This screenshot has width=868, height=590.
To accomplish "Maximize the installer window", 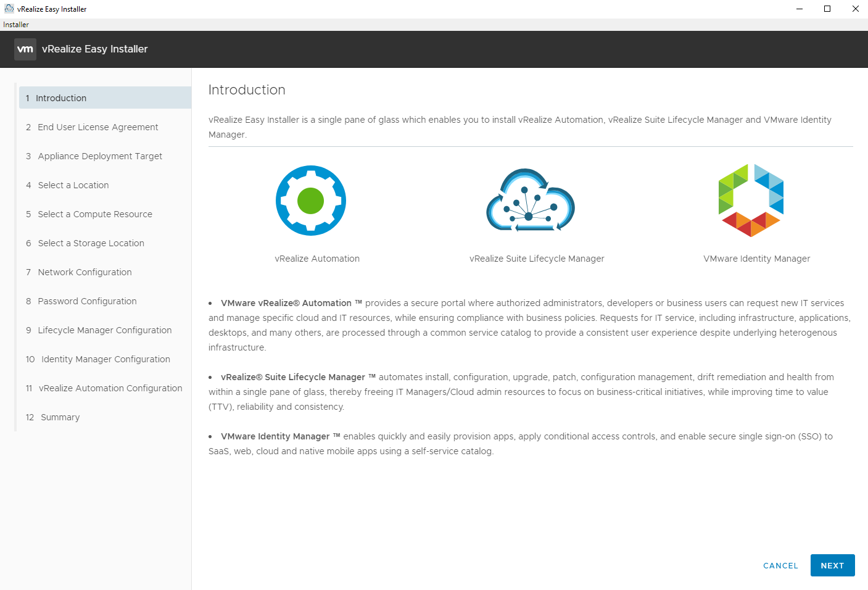I will [x=827, y=9].
